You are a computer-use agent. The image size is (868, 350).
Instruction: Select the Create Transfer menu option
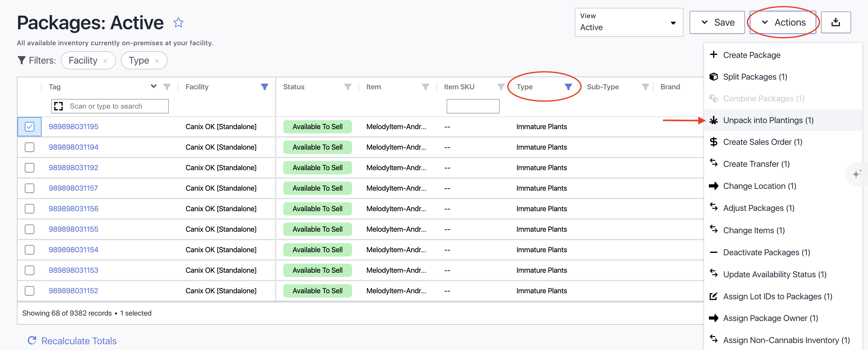(x=756, y=164)
